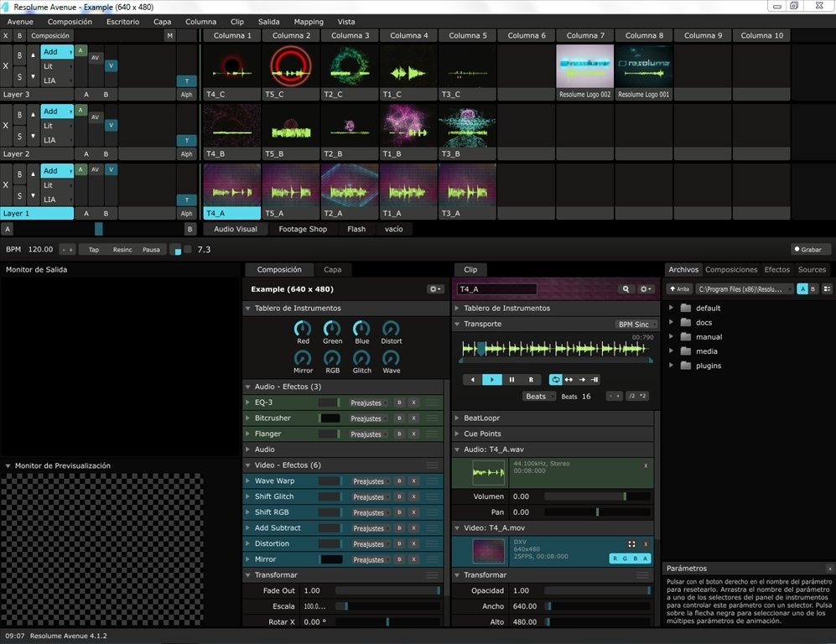Click Layer 1 Alph button
836x644 pixels.
pyautogui.click(x=187, y=213)
